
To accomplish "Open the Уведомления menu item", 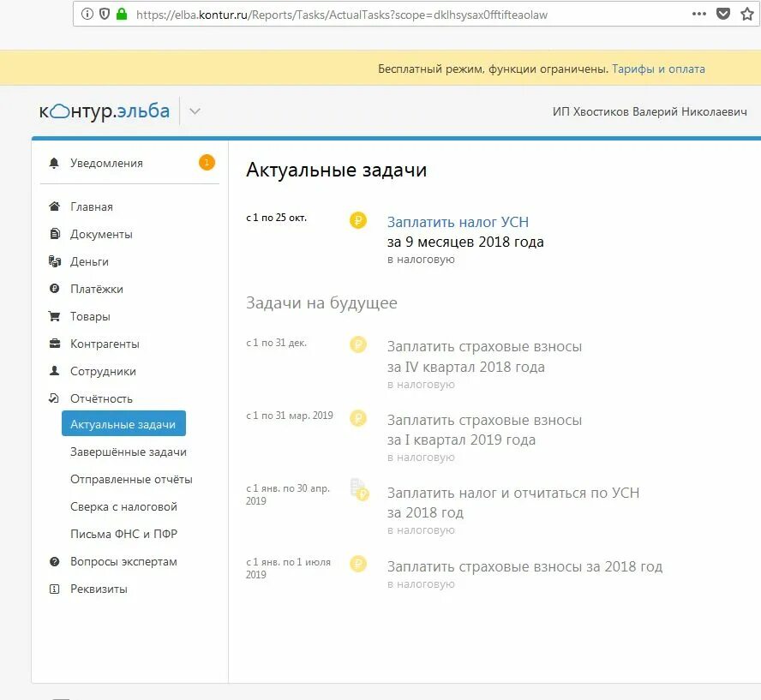I will click(x=106, y=163).
